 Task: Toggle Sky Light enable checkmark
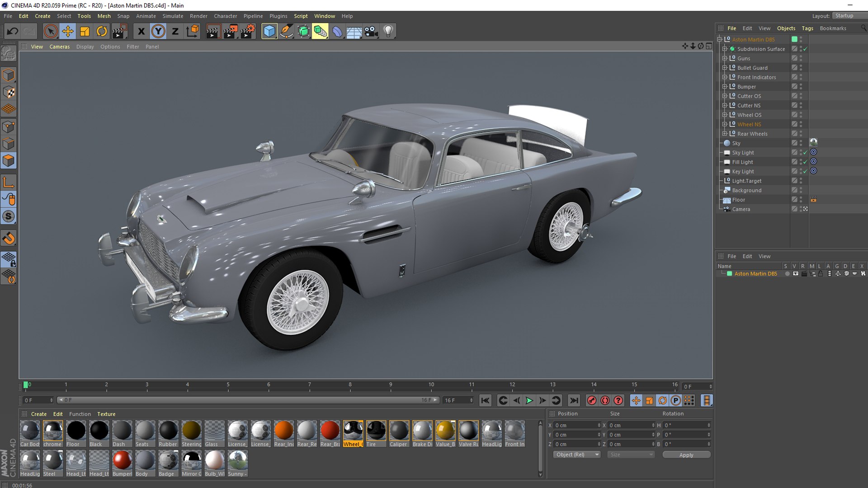pos(805,153)
